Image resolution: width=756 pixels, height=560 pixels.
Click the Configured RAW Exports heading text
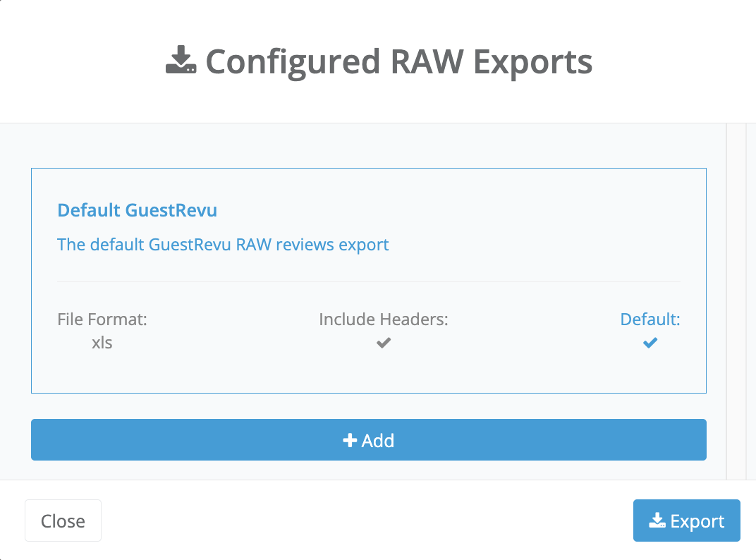399,62
